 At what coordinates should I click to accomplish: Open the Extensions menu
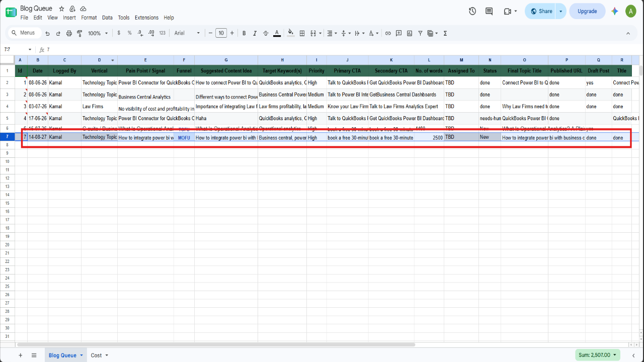(x=146, y=18)
